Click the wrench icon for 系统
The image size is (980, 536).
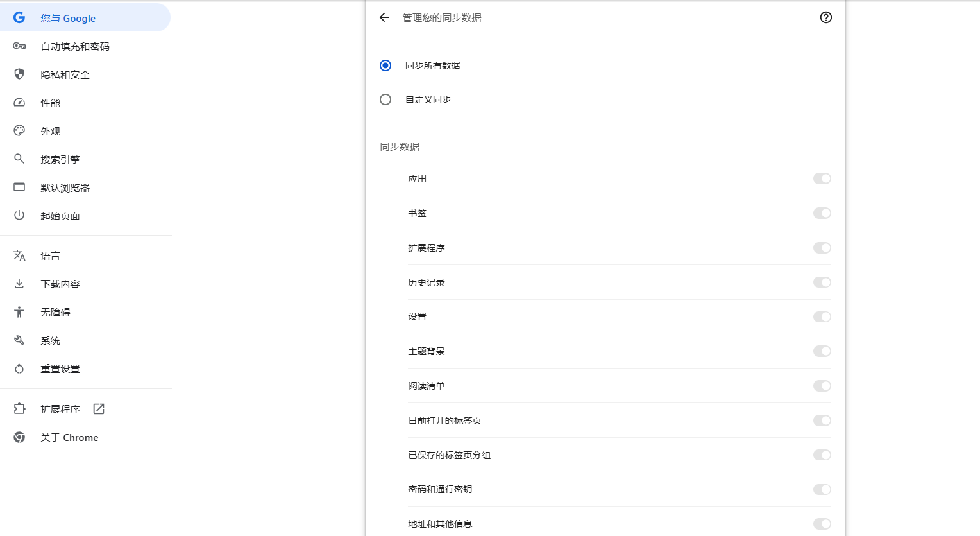point(19,340)
